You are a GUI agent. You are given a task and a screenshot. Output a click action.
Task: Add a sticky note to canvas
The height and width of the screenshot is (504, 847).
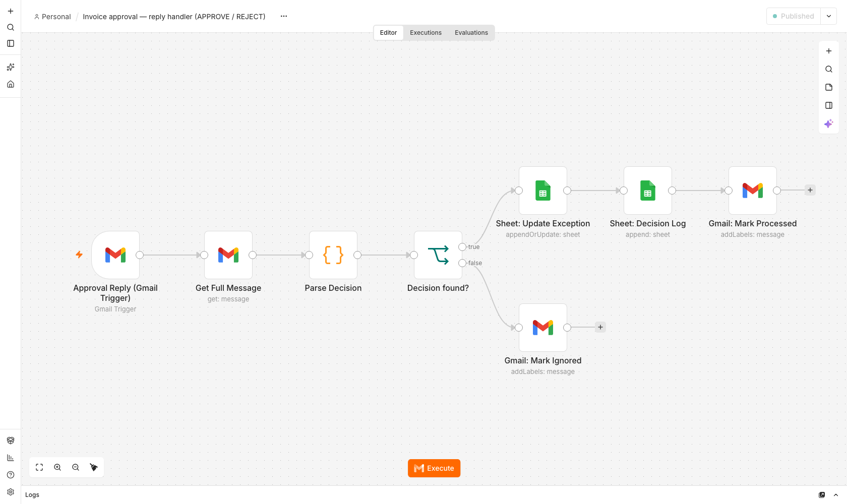coord(829,87)
